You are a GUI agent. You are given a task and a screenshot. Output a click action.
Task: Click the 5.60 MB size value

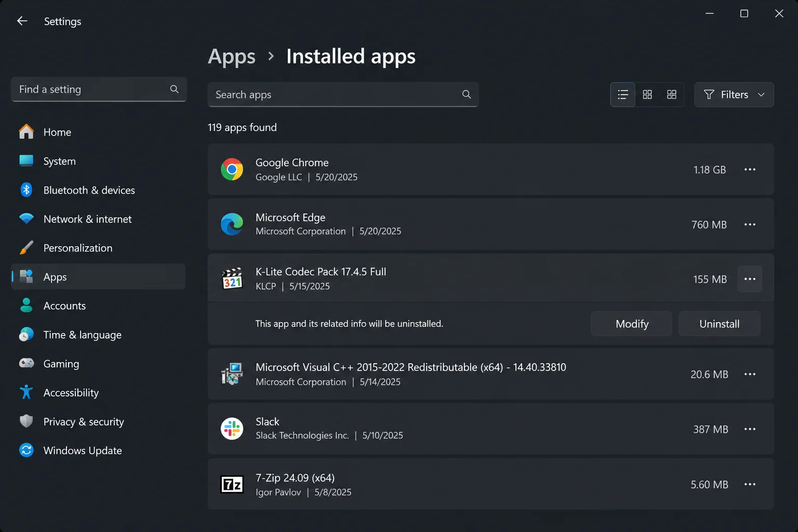(x=709, y=485)
